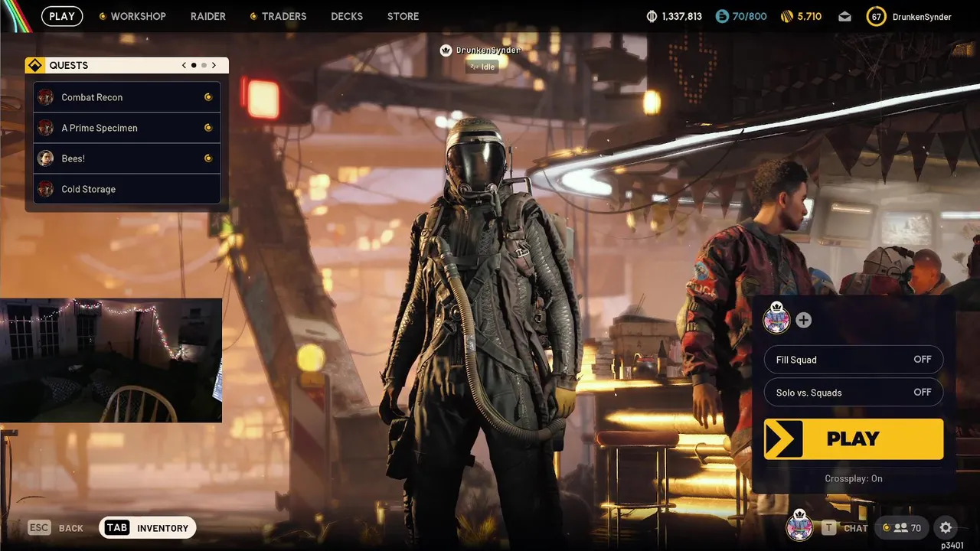The width and height of the screenshot is (980, 551).
Task: Open INVENTORY with the TAB button
Action: (x=148, y=528)
